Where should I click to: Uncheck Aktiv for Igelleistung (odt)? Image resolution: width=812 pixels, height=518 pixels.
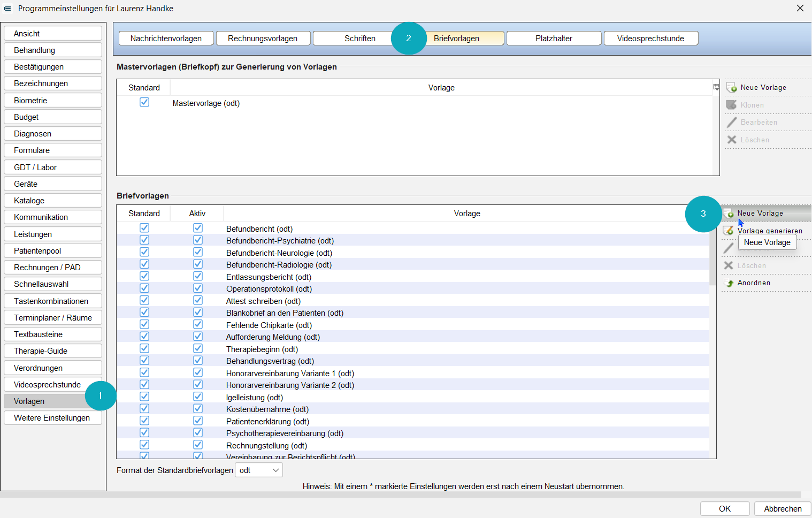coord(198,397)
